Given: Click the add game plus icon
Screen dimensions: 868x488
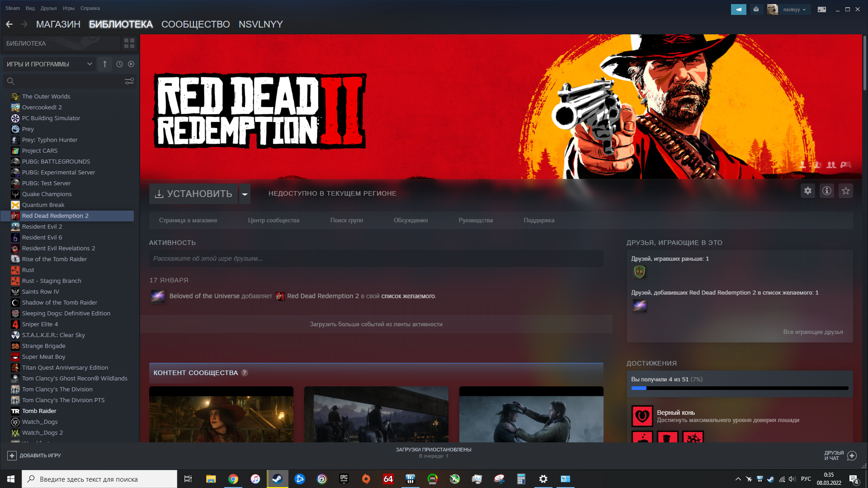Looking at the screenshot, I should coord(12,455).
